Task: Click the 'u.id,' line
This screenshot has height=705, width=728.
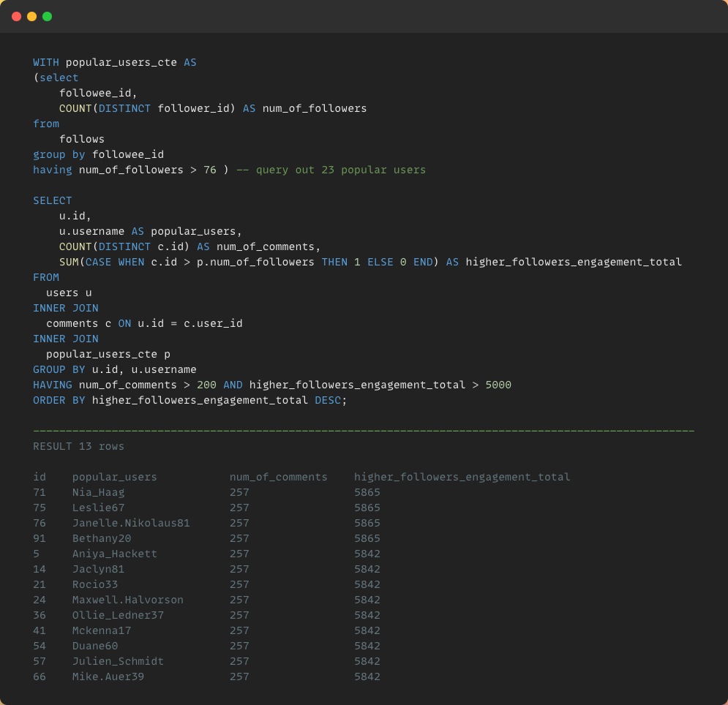Action: coord(75,216)
